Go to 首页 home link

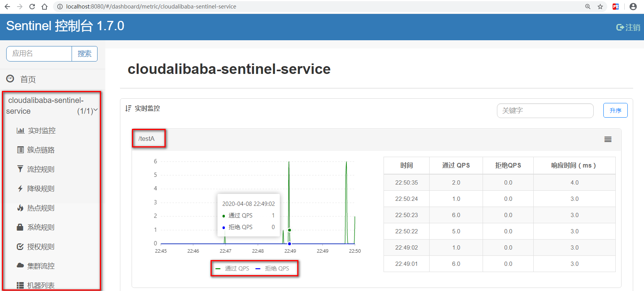pyautogui.click(x=28, y=79)
